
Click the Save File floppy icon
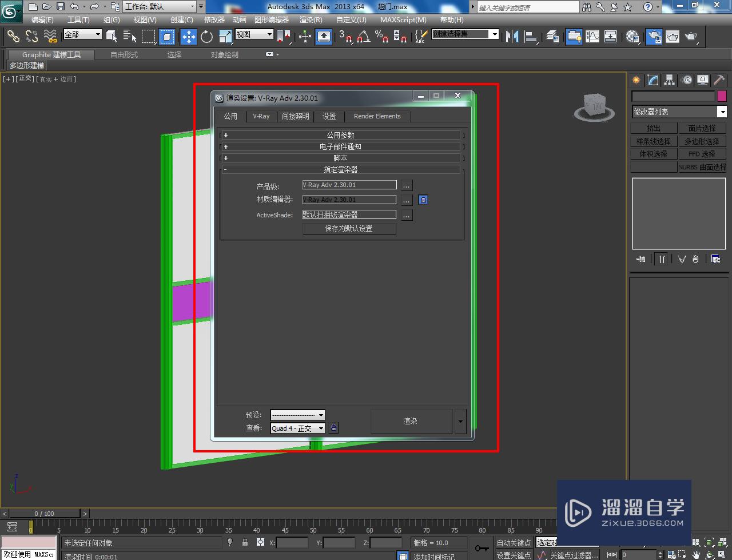(61, 7)
